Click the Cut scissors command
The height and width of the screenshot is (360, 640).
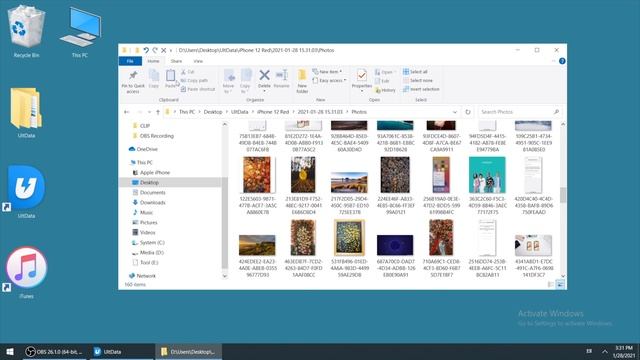[x=188, y=72]
